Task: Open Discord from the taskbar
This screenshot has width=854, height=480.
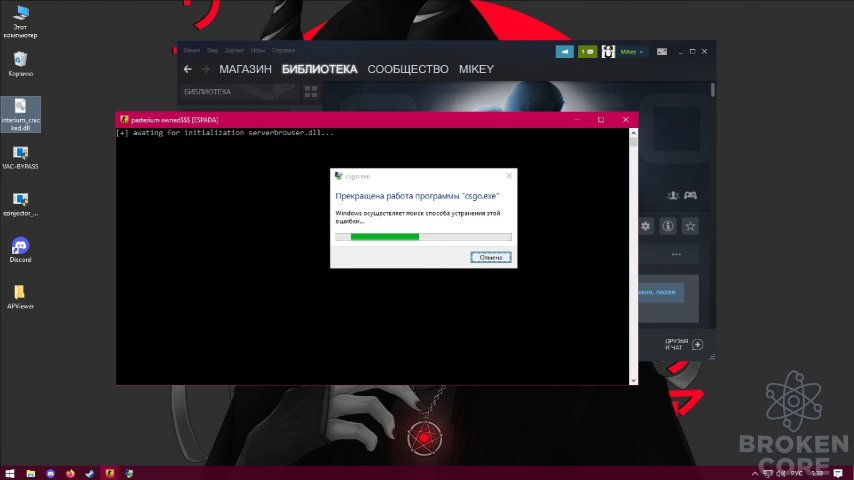Action: pyautogui.click(x=51, y=473)
